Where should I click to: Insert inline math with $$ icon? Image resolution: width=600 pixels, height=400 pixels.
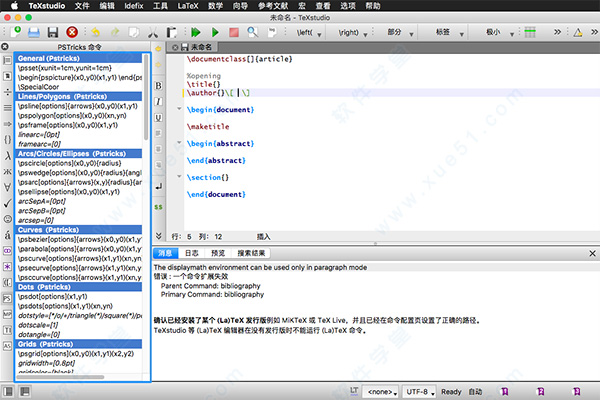[158, 207]
